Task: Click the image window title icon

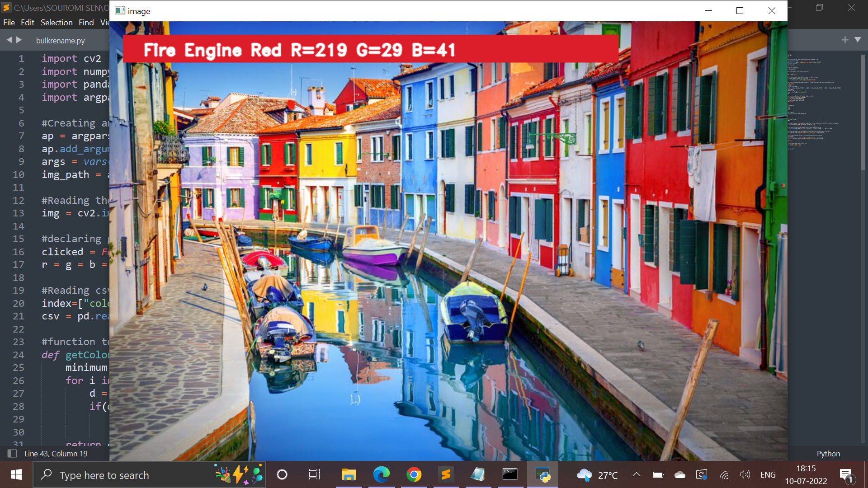Action: tap(120, 11)
